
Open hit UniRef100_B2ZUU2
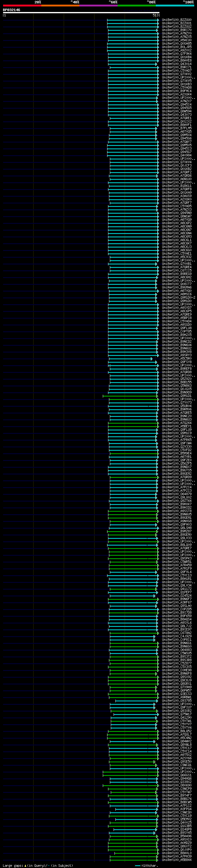pyautogui.click(x=177, y=26)
